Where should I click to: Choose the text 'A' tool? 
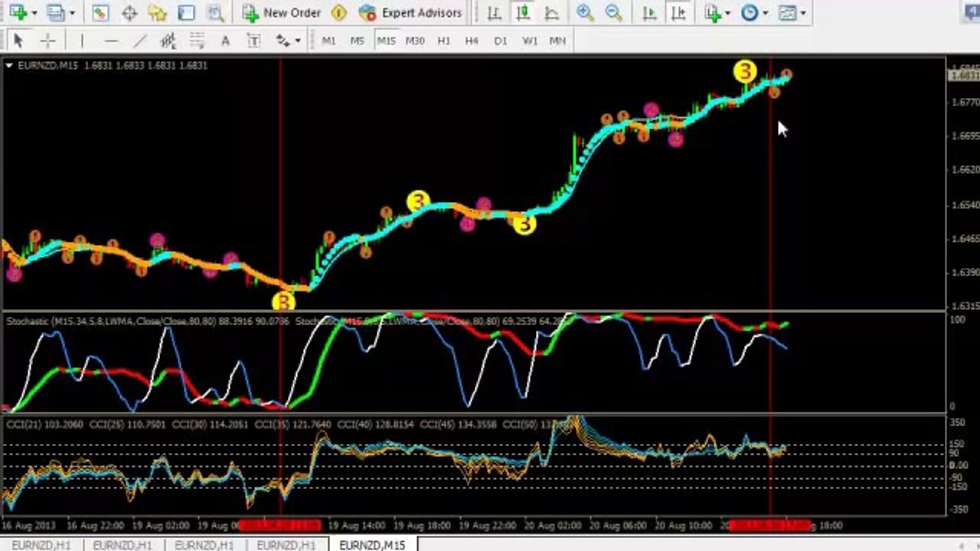click(x=225, y=41)
